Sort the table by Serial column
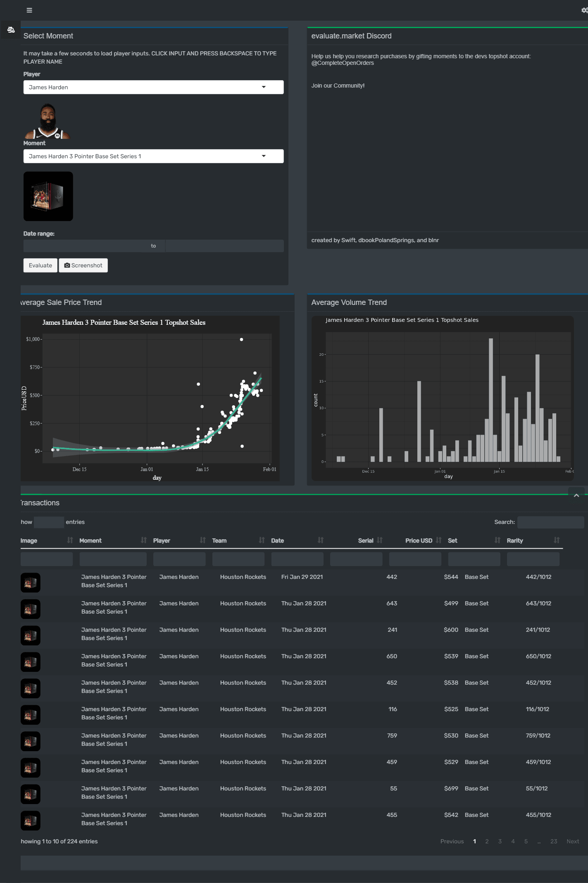This screenshot has height=883, width=588. (x=357, y=540)
